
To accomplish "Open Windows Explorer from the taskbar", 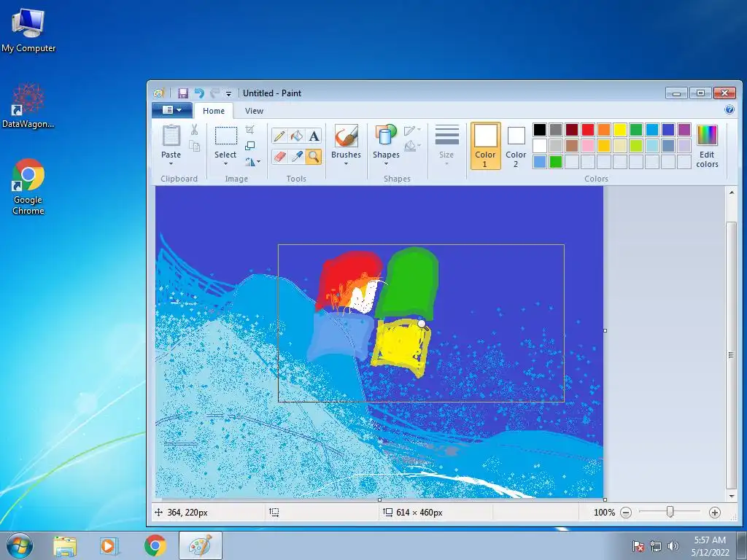I will 65,545.
